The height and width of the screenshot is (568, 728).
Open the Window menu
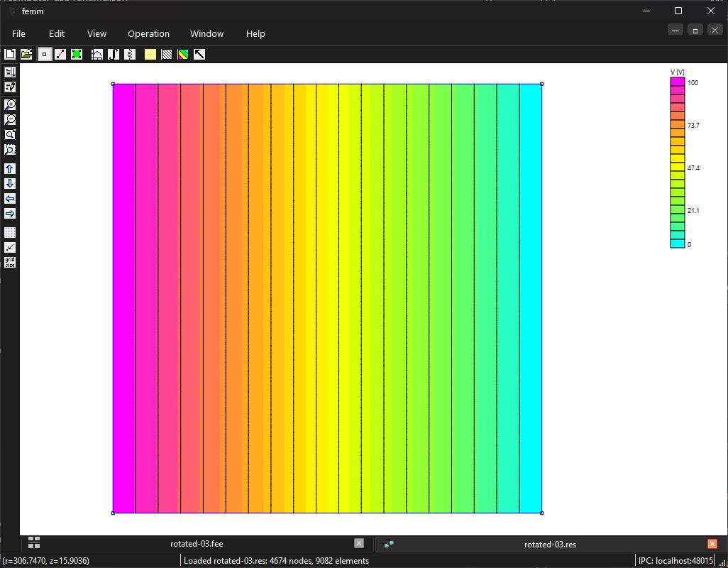pyautogui.click(x=206, y=34)
